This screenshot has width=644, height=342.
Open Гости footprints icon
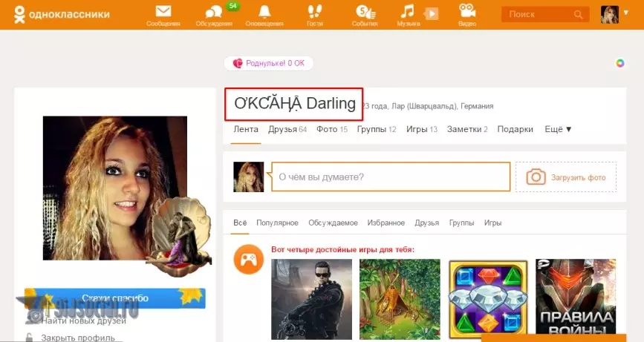(314, 13)
